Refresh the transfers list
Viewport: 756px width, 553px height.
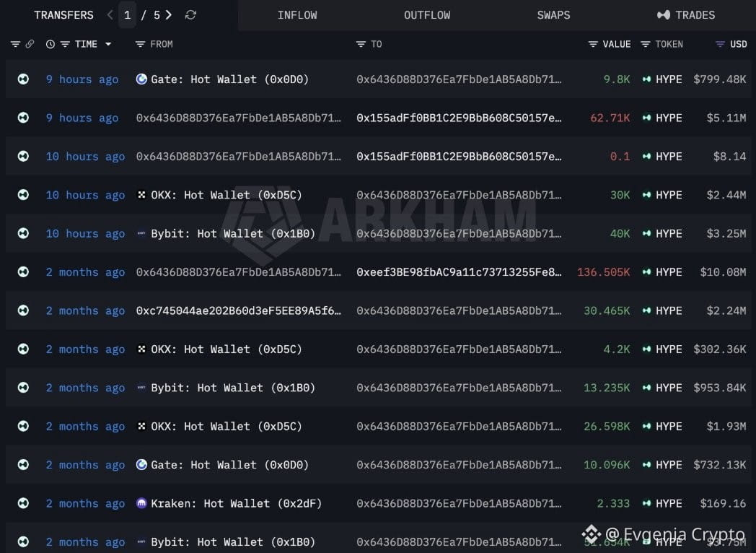coord(190,15)
